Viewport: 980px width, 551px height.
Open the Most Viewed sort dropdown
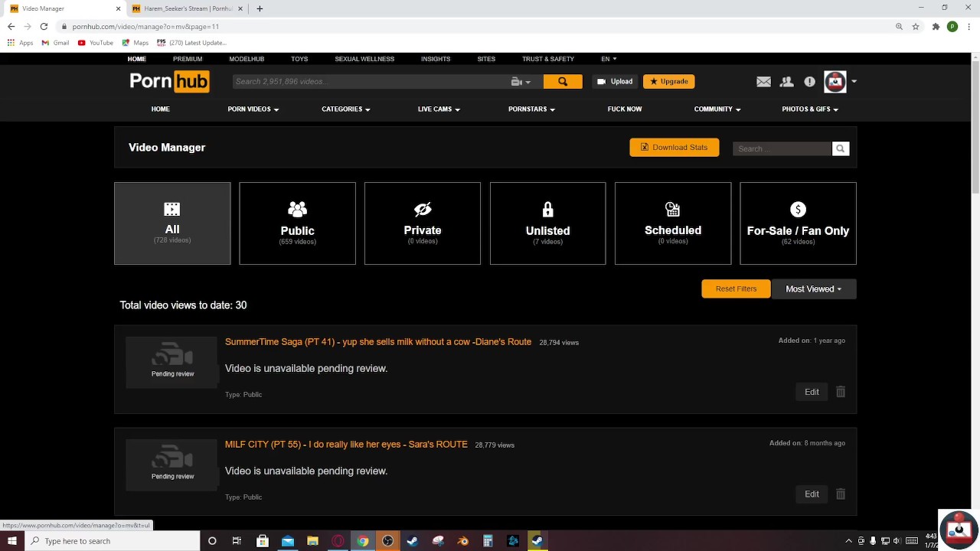tap(814, 289)
